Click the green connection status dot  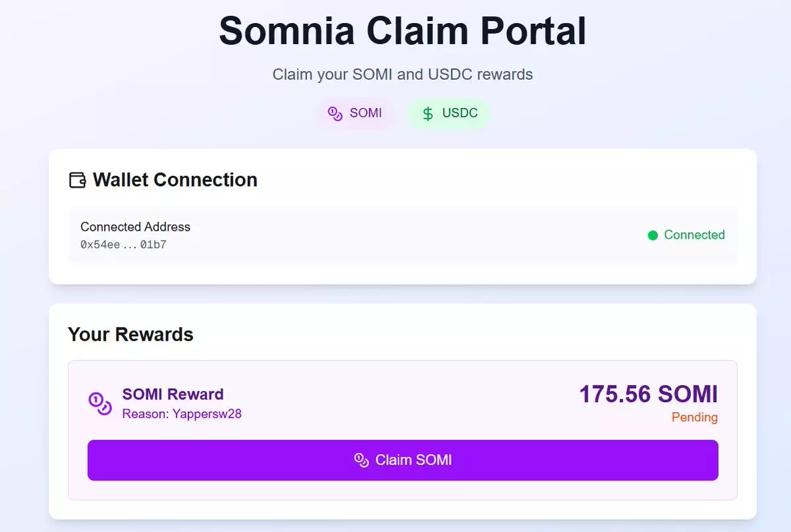pos(653,235)
